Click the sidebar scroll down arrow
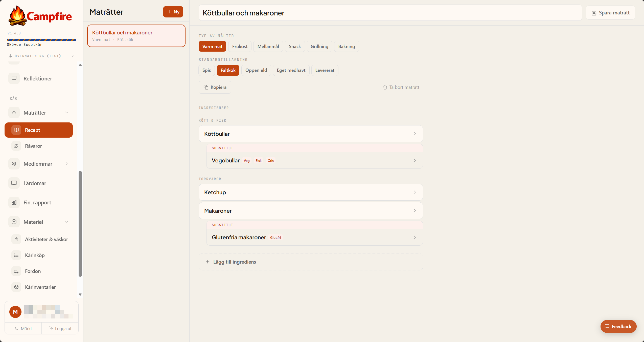The width and height of the screenshot is (644, 342). pyautogui.click(x=80, y=295)
